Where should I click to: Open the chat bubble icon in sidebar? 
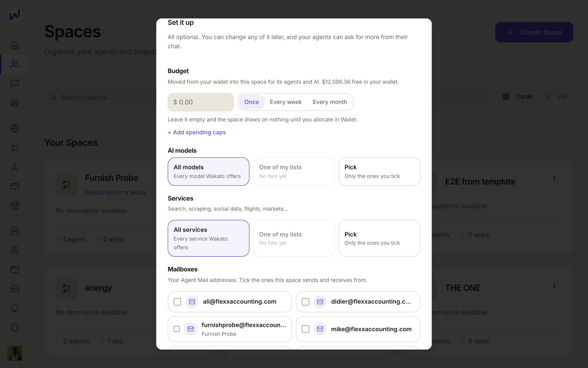14,83
